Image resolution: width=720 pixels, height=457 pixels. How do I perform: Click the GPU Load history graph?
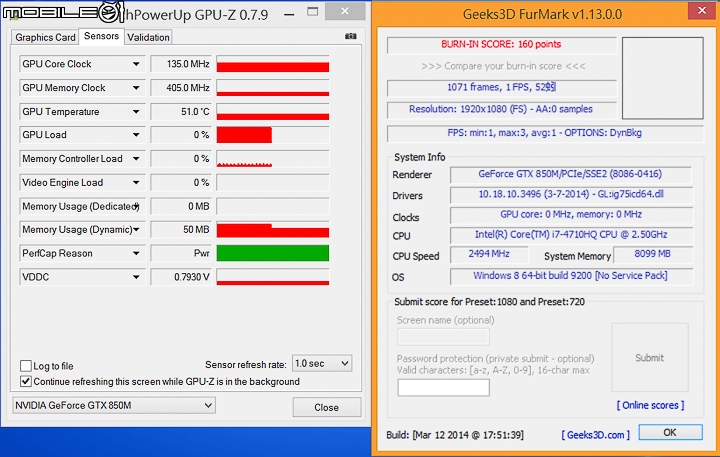tap(273, 135)
